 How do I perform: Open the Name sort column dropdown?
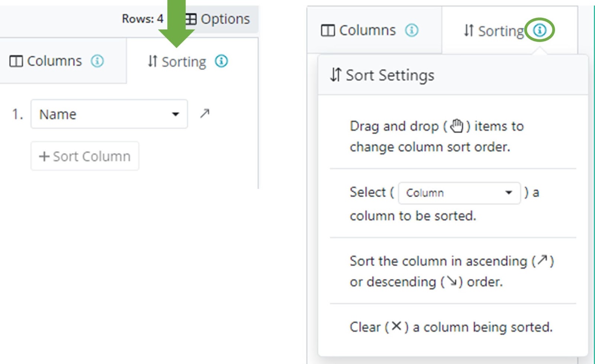tap(109, 114)
